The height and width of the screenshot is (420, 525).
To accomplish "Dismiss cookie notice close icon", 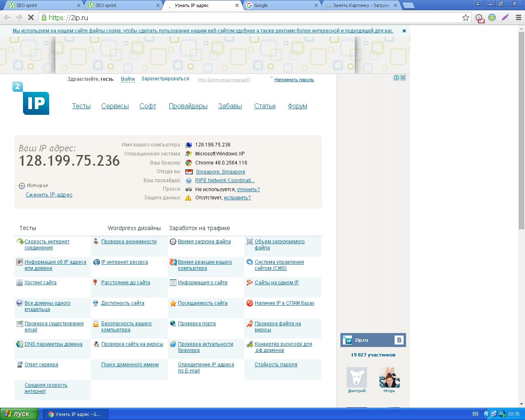I will tap(404, 31).
